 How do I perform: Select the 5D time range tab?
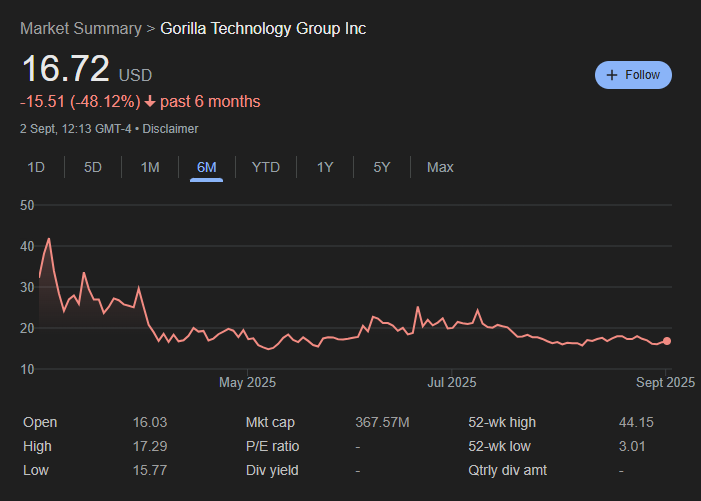[x=93, y=167]
